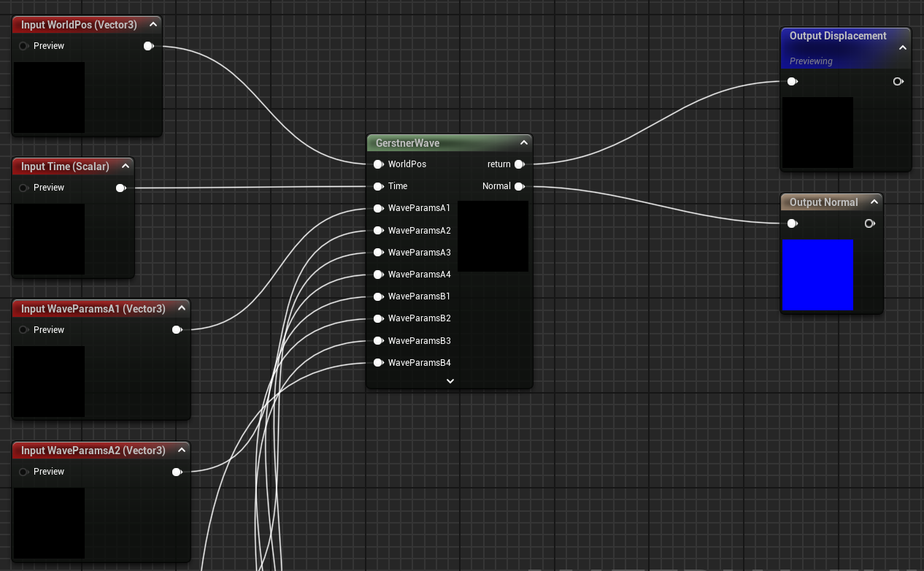Click the WorldPos input pin on GerstnerWave
Viewport: 924px width, 571px height.
tap(378, 164)
